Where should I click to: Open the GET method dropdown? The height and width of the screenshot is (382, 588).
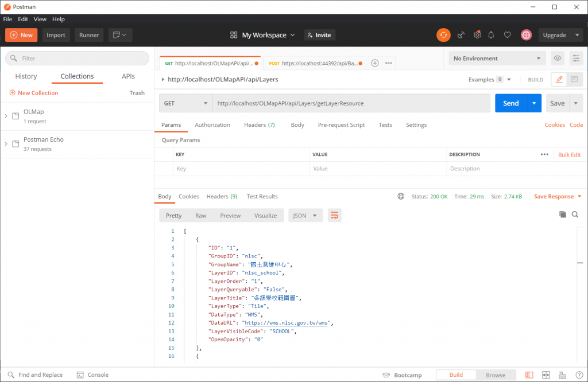point(185,103)
